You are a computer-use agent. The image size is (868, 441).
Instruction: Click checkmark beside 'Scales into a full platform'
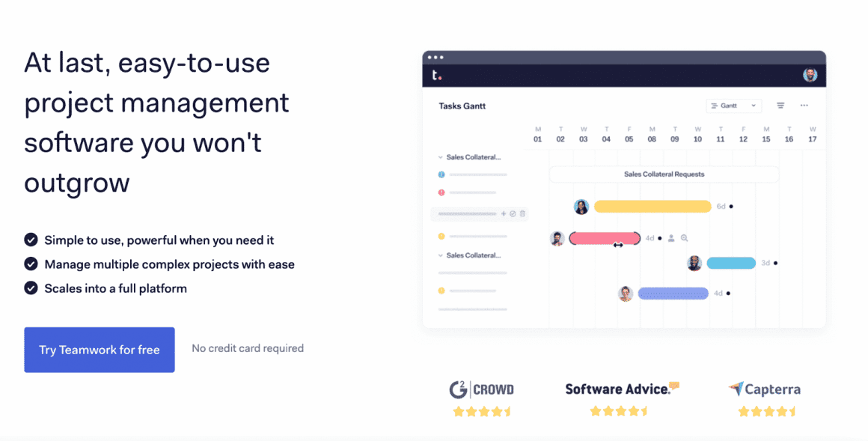coord(31,288)
